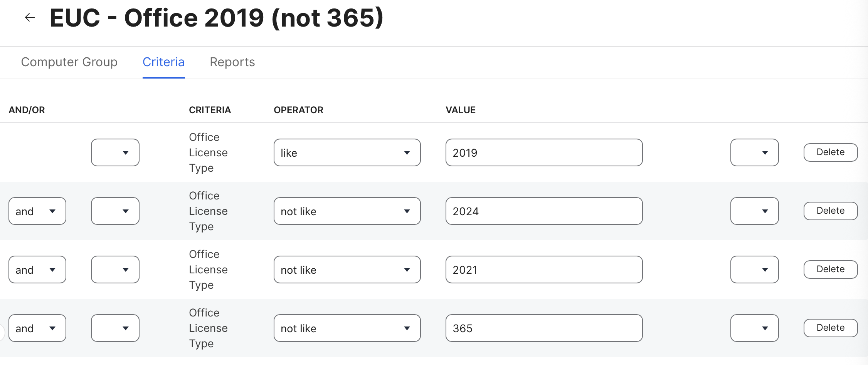Select the CRITERIA column header
The width and height of the screenshot is (868, 365).
[210, 110]
